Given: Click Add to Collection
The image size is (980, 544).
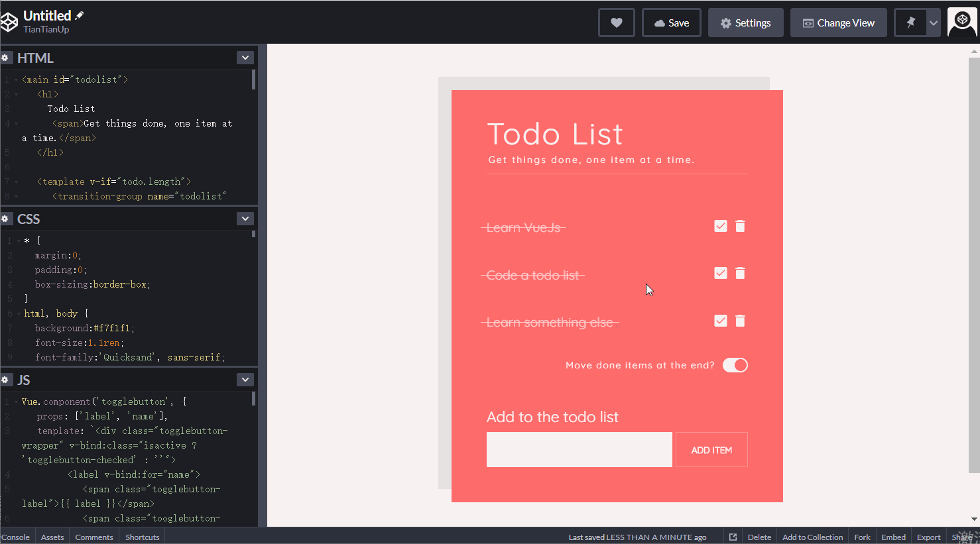Looking at the screenshot, I should 813,537.
